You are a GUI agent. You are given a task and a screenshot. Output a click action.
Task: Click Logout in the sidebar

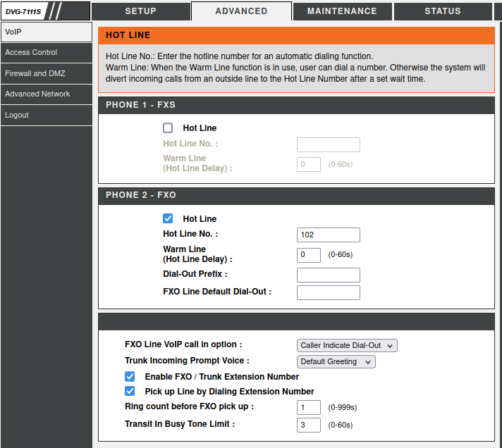tap(47, 115)
